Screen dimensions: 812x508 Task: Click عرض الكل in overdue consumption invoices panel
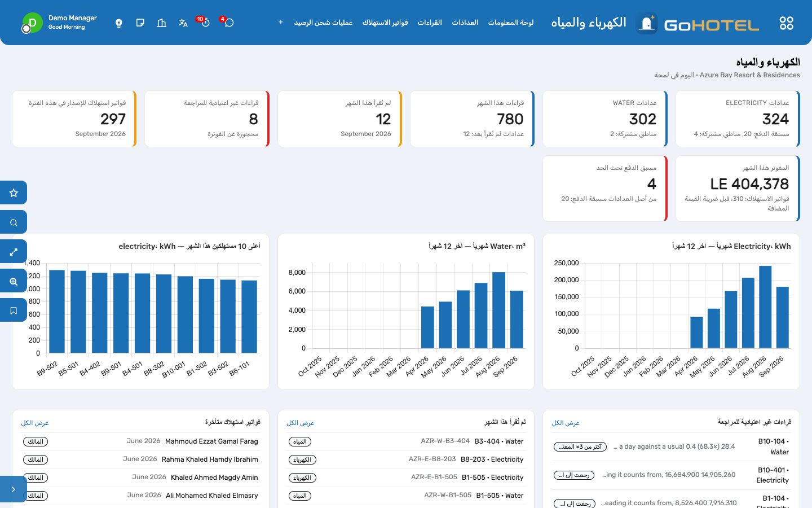(x=35, y=423)
